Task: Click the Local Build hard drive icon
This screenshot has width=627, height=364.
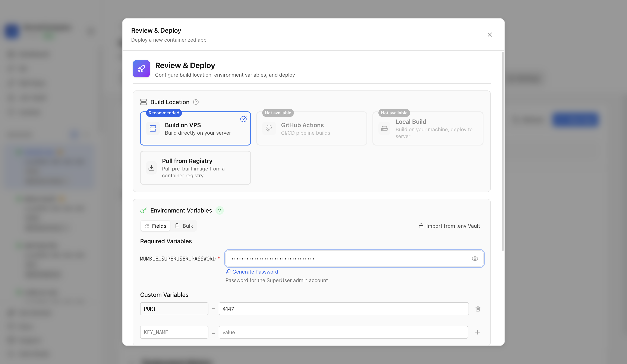Action: click(x=384, y=128)
